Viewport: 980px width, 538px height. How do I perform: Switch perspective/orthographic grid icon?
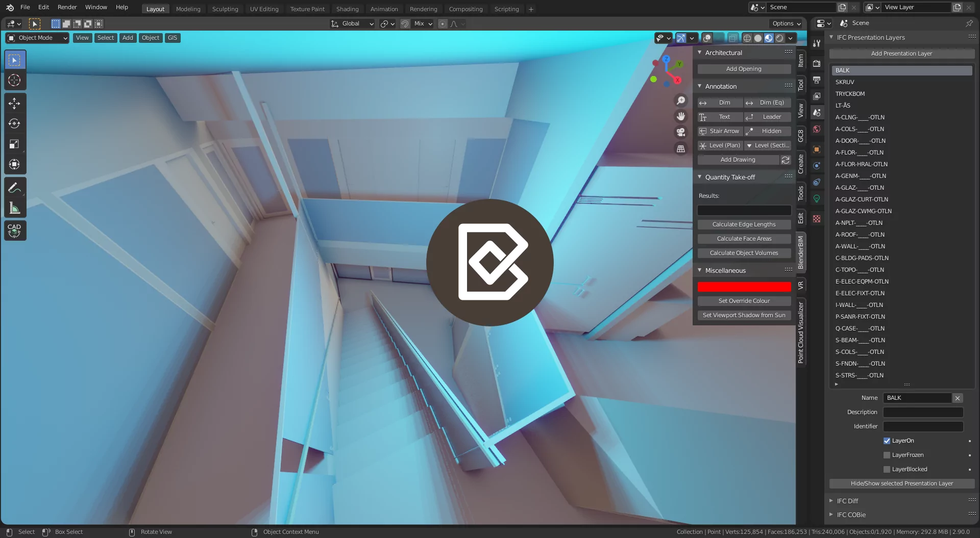click(681, 149)
